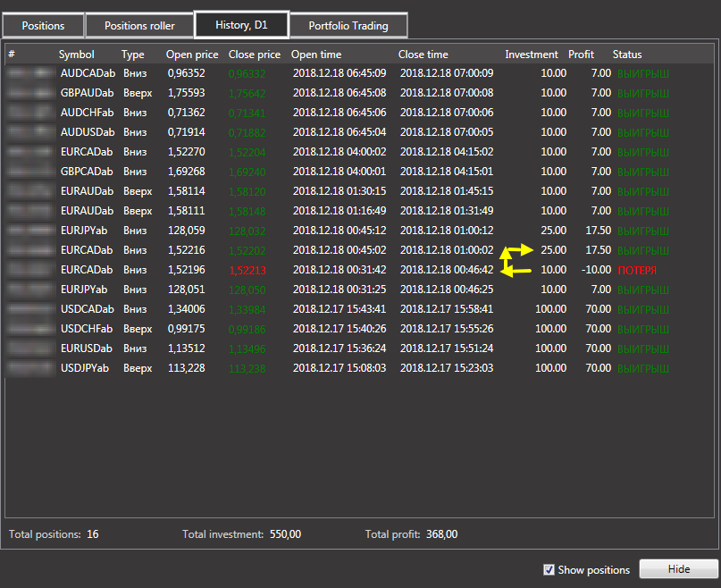The image size is (721, 588).
Task: Click the Profit column header
Action: tap(582, 55)
